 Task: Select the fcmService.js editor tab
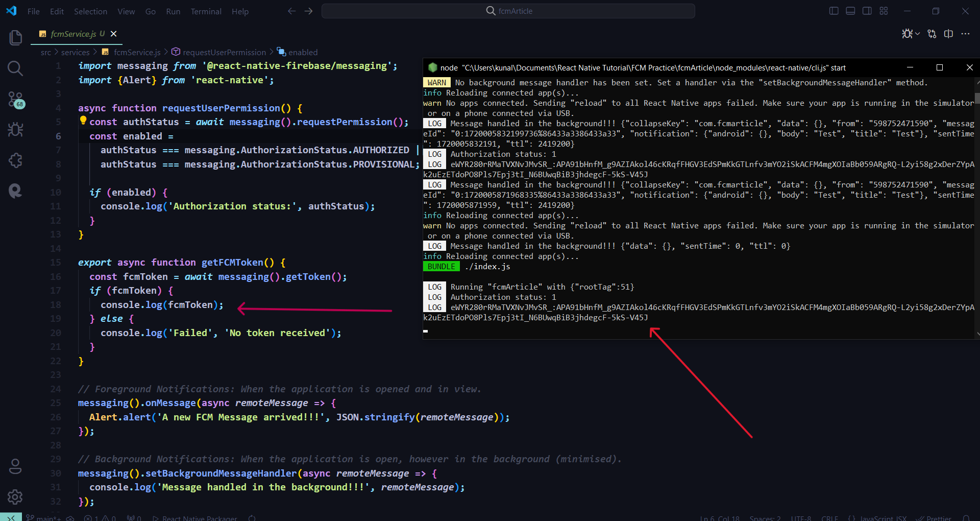73,34
